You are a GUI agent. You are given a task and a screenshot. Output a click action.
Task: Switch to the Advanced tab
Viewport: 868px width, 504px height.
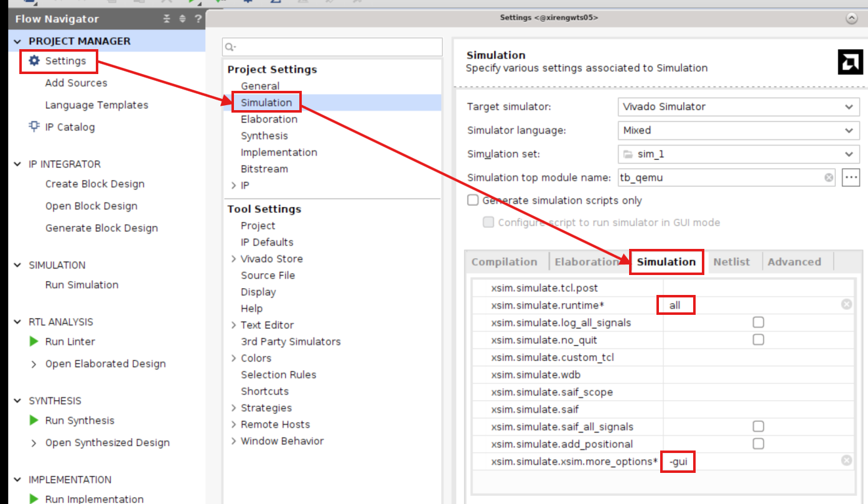coord(795,261)
